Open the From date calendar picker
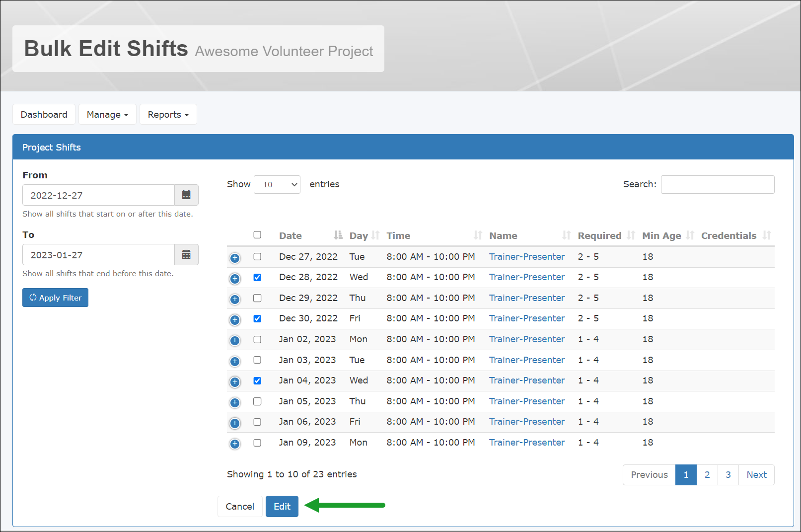 point(186,195)
